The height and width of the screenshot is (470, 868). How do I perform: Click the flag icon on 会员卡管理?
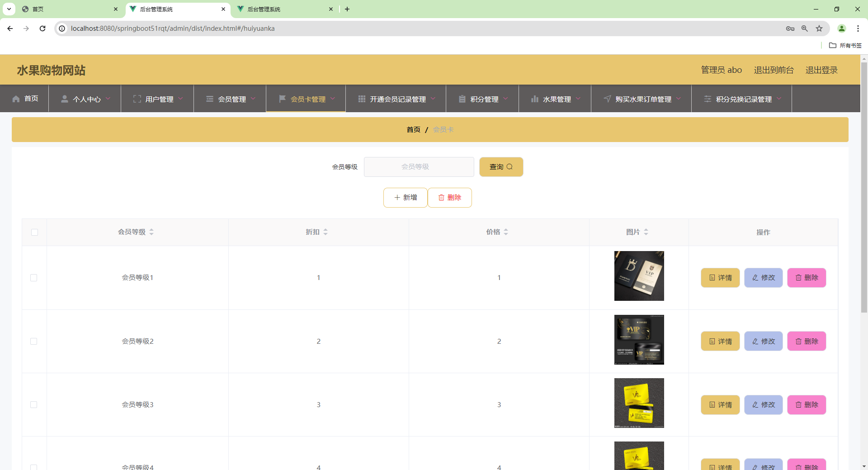click(x=283, y=99)
